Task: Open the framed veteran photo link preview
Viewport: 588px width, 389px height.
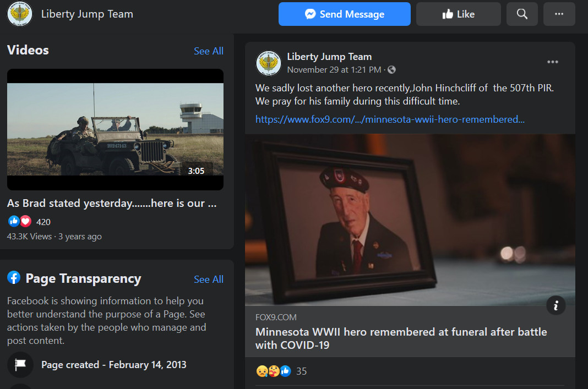Action: (410, 220)
